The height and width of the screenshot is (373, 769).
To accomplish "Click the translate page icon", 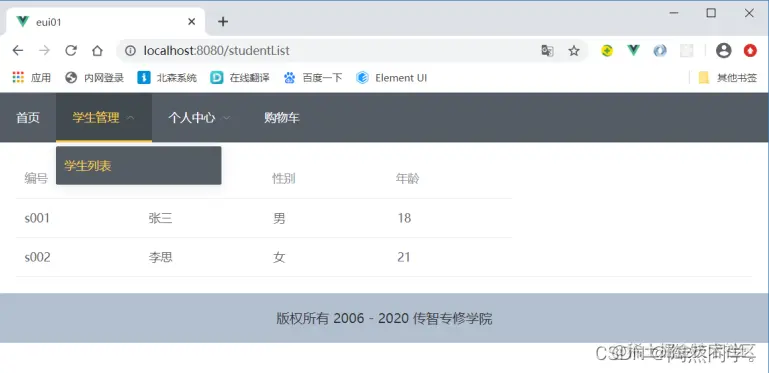I will coord(547,50).
